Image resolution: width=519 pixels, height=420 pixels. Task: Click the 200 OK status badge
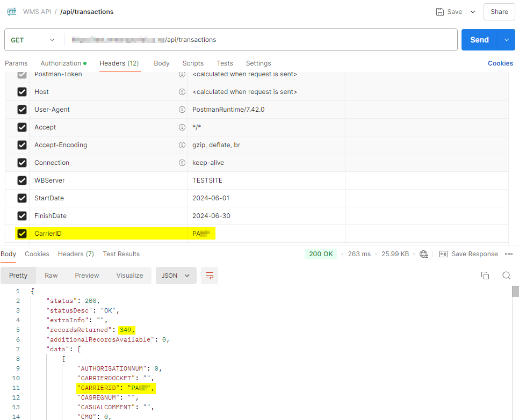(x=321, y=254)
